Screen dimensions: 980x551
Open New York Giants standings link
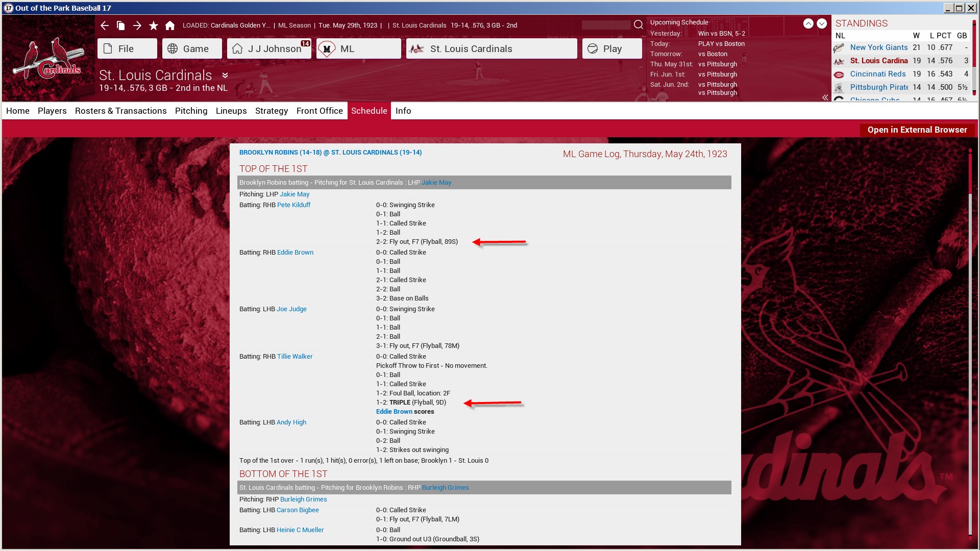coord(878,47)
